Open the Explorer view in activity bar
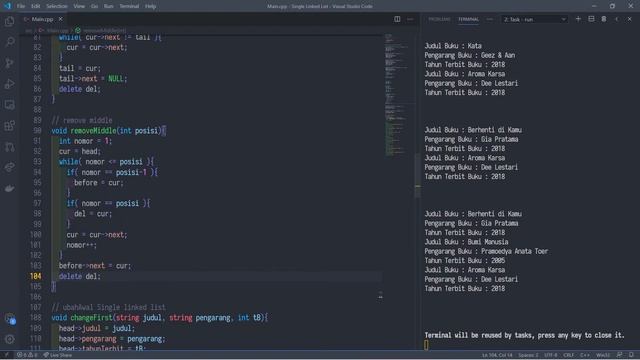Image resolution: width=640 pixels, height=360 pixels. coord(9,21)
